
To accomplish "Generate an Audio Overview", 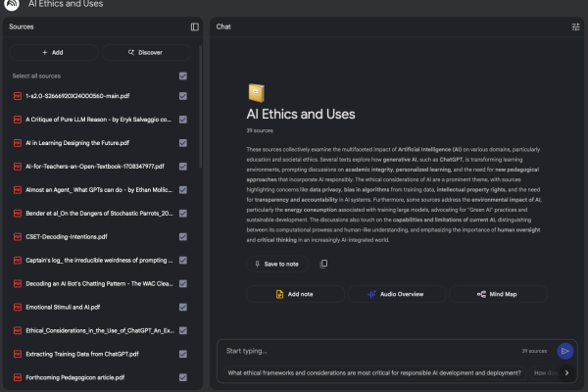I will [397, 294].
